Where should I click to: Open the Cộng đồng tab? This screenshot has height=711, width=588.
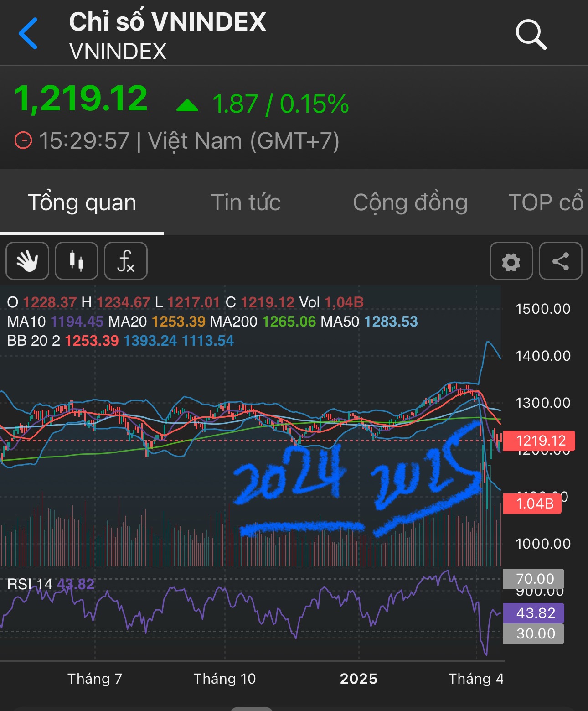pos(410,202)
